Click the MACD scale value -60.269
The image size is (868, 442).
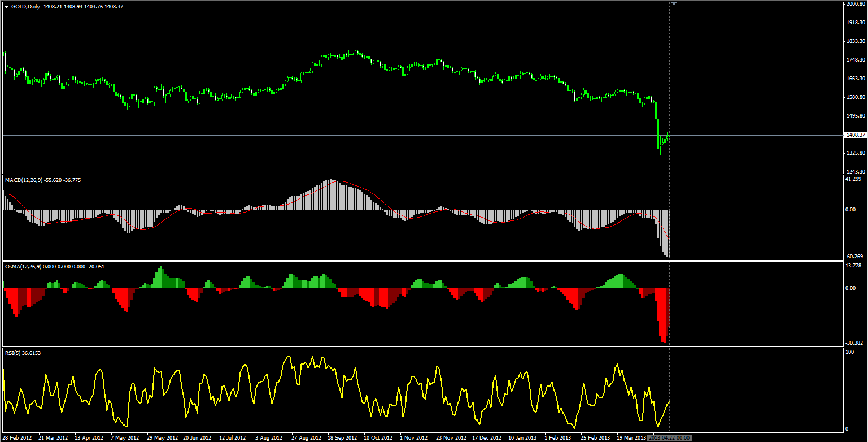(x=854, y=256)
